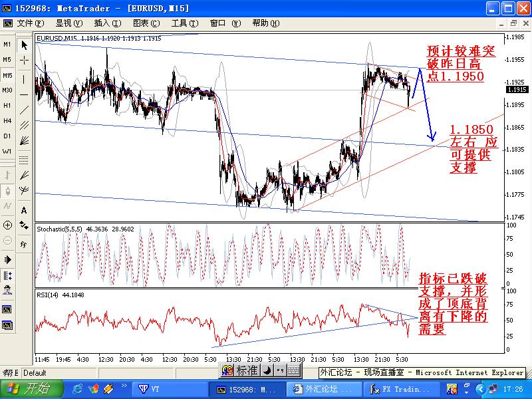This screenshot has height=399, width=532.
Task: Switch to bar chart display
Action: pos(7,176)
